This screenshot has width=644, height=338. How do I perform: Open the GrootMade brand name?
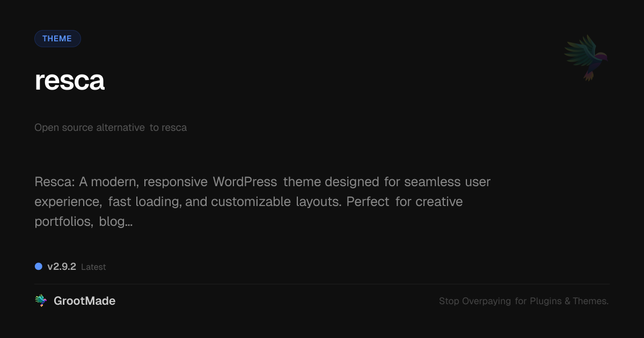(84, 301)
